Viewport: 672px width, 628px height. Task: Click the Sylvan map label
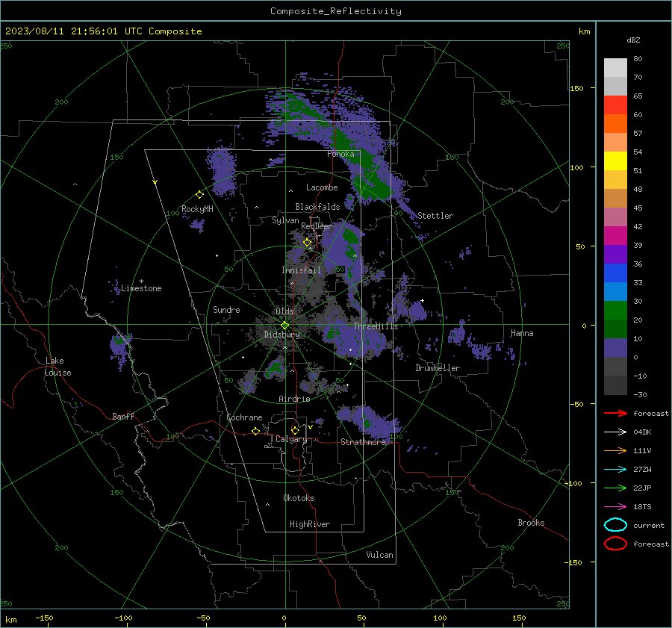pyautogui.click(x=285, y=220)
